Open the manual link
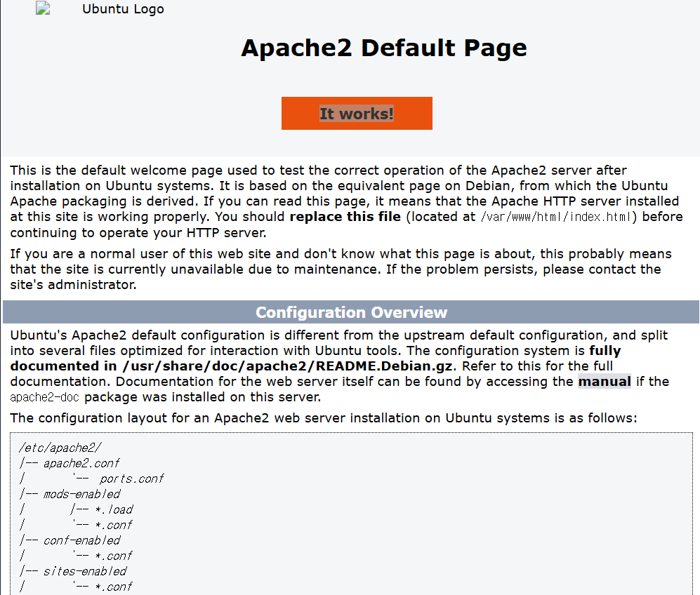The image size is (700, 595). 605,382
